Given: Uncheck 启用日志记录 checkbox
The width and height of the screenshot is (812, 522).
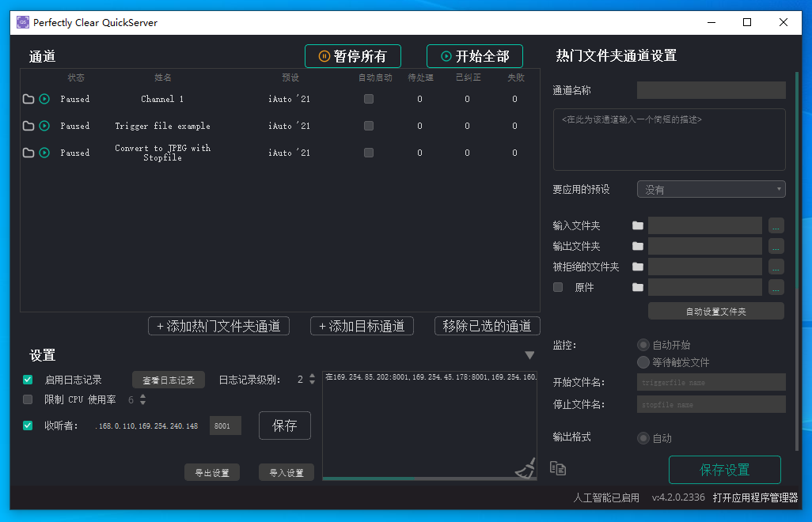Looking at the screenshot, I should coord(28,380).
